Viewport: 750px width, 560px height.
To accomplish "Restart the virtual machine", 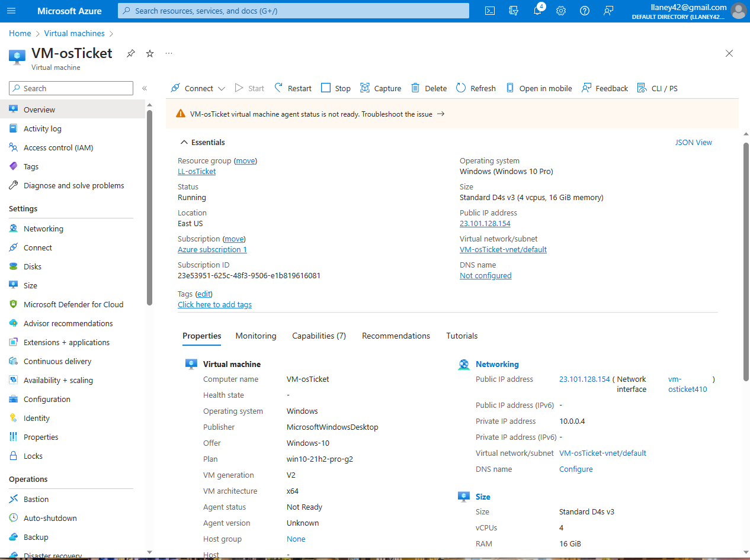I will point(292,88).
